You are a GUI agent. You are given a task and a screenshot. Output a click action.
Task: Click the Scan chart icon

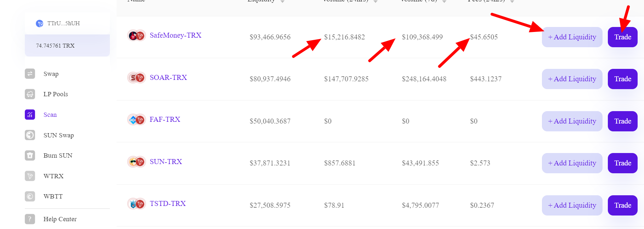click(x=30, y=115)
